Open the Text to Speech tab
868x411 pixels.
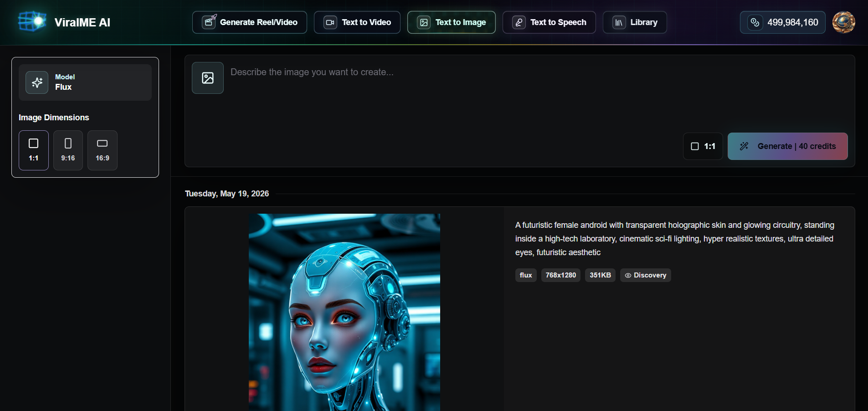click(x=549, y=22)
